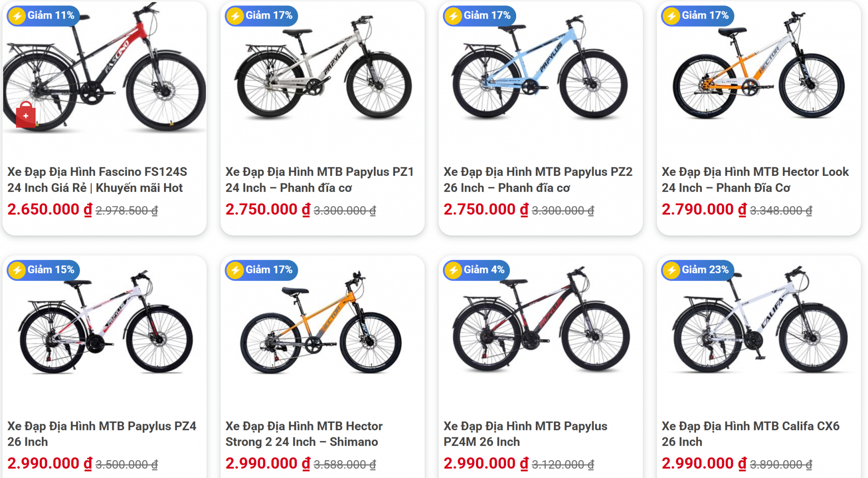
Task: Click the Giảm 15% discount badge
Action: tap(43, 270)
